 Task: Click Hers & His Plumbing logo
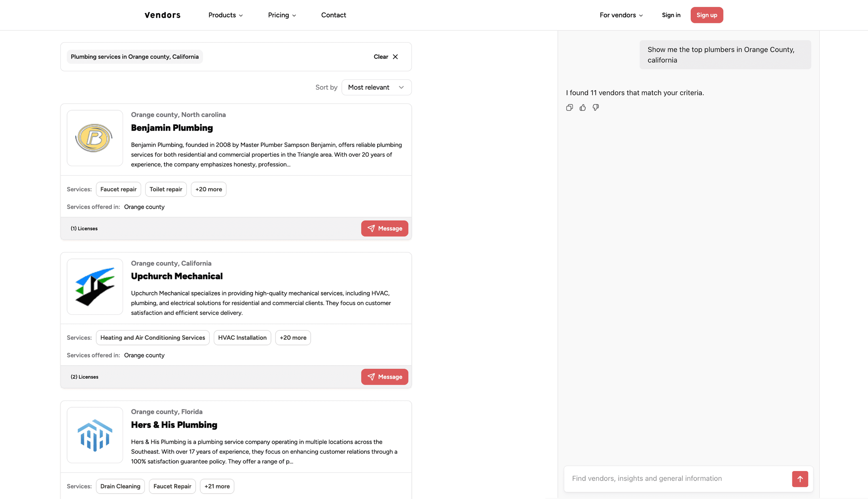(95, 435)
